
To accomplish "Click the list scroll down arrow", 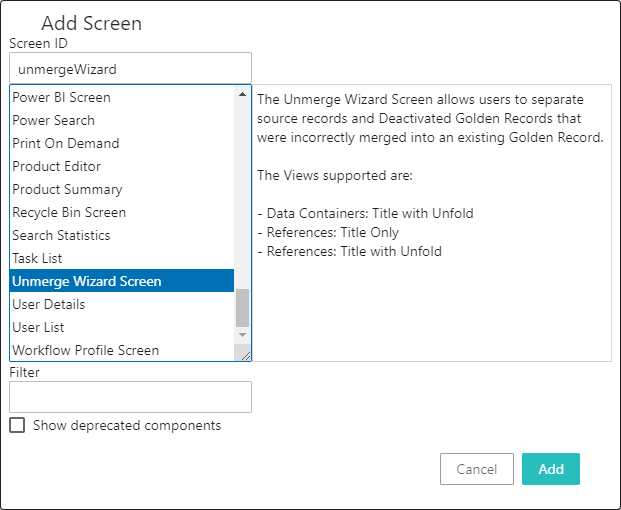I will [x=242, y=334].
